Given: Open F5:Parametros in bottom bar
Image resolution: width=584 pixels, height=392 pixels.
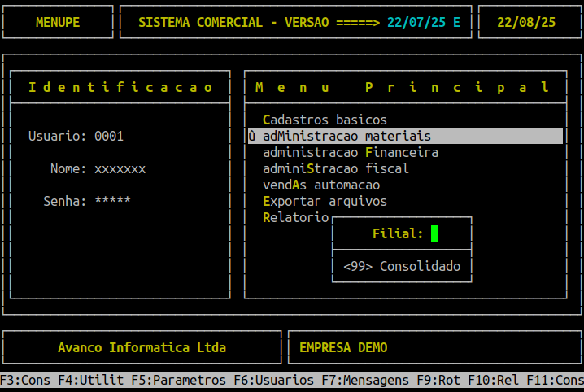Looking at the screenshot, I should 179,380.
